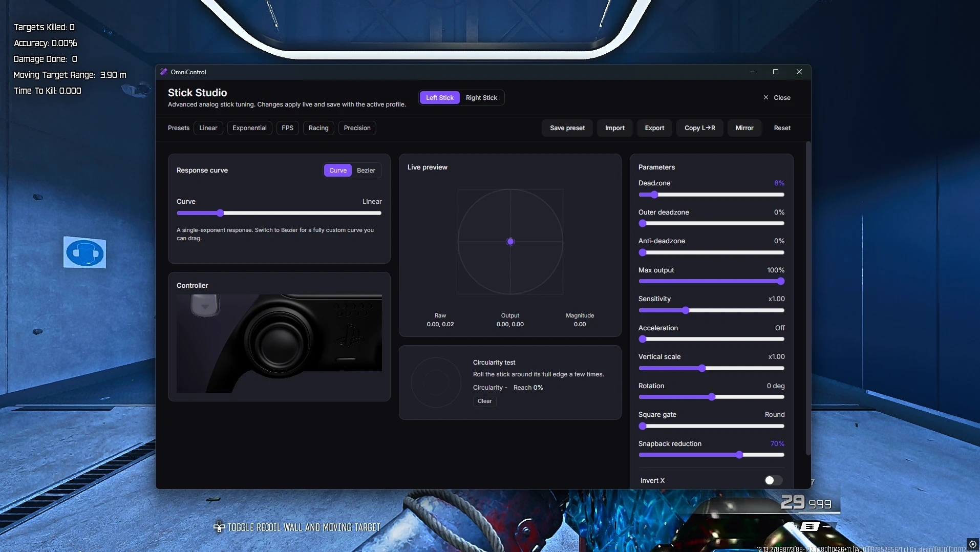This screenshot has height=552, width=980.
Task: Switch to Right Stick tab
Action: 481,98
